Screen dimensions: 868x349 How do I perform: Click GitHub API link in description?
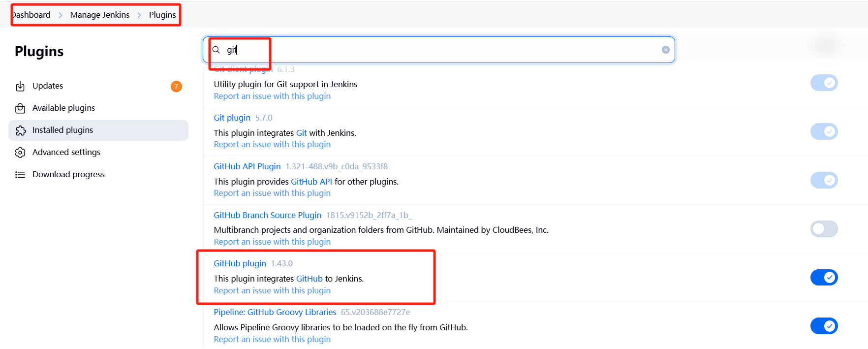coord(311,182)
